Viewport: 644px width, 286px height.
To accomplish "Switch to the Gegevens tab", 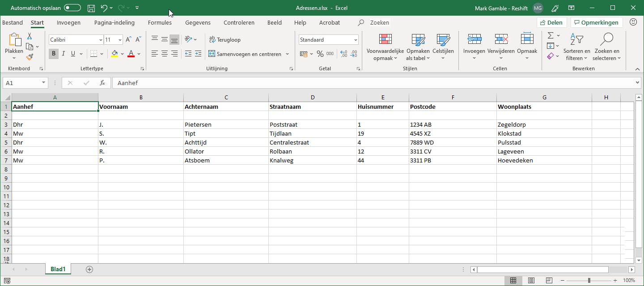I will (x=198, y=23).
